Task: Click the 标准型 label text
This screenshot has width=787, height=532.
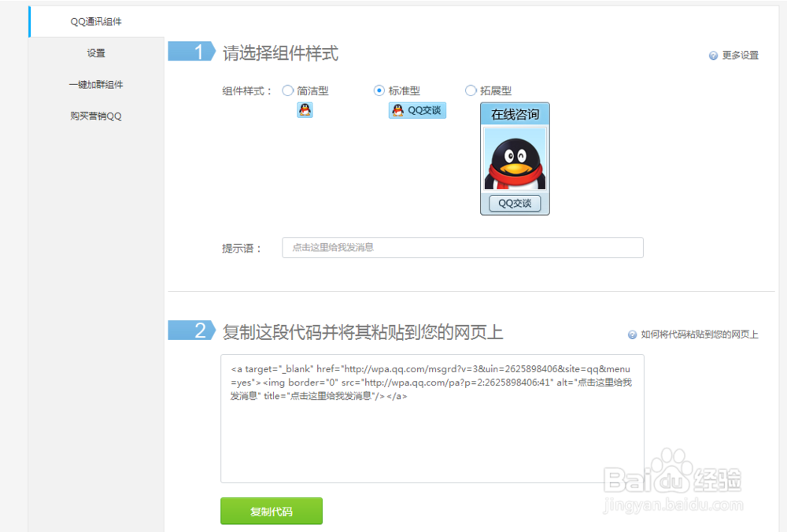Action: (404, 91)
